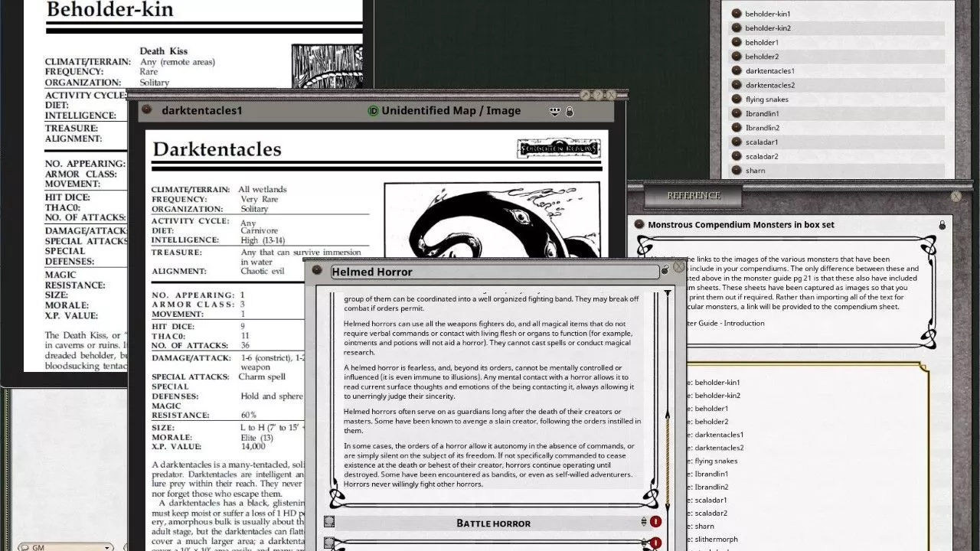Screen dimensions: 980x551
Task: Open the beholder2 link icon in top list
Action: (737, 57)
